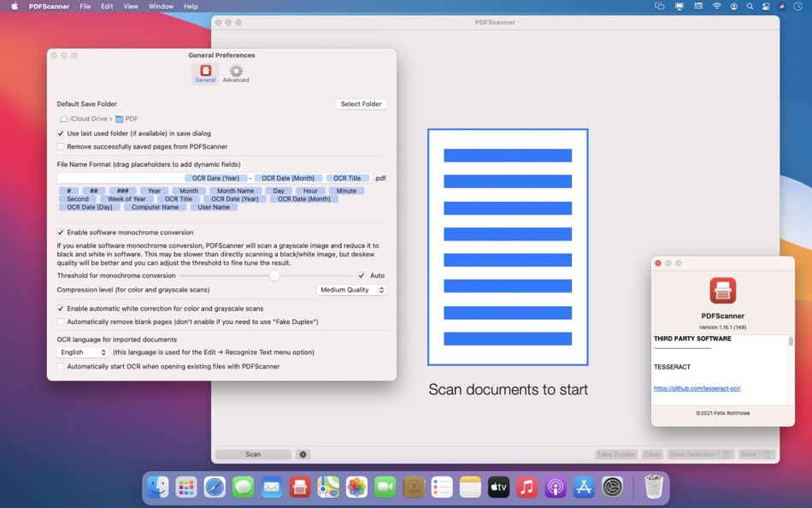Open the Edit menu
The height and width of the screenshot is (508, 812).
tap(107, 6)
